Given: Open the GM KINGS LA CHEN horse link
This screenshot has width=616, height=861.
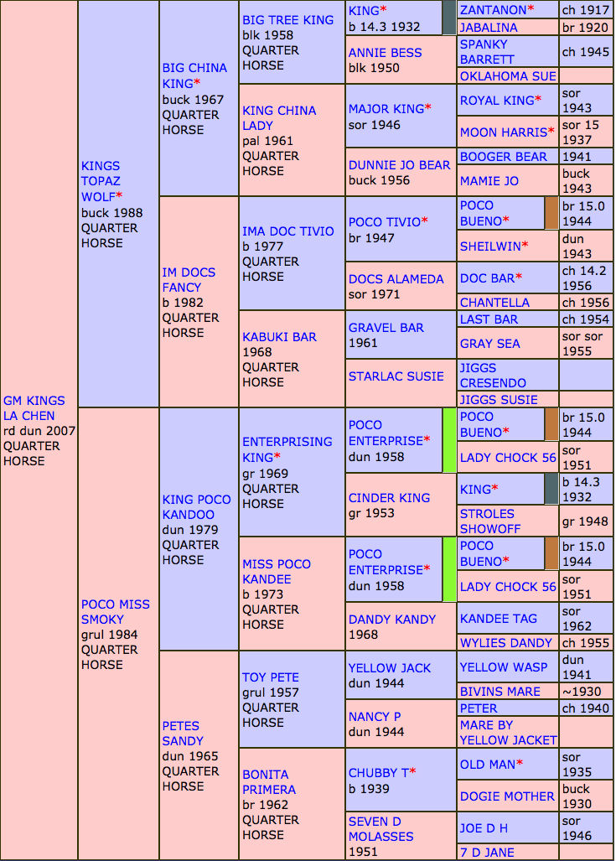Looking at the screenshot, I should point(34,408).
